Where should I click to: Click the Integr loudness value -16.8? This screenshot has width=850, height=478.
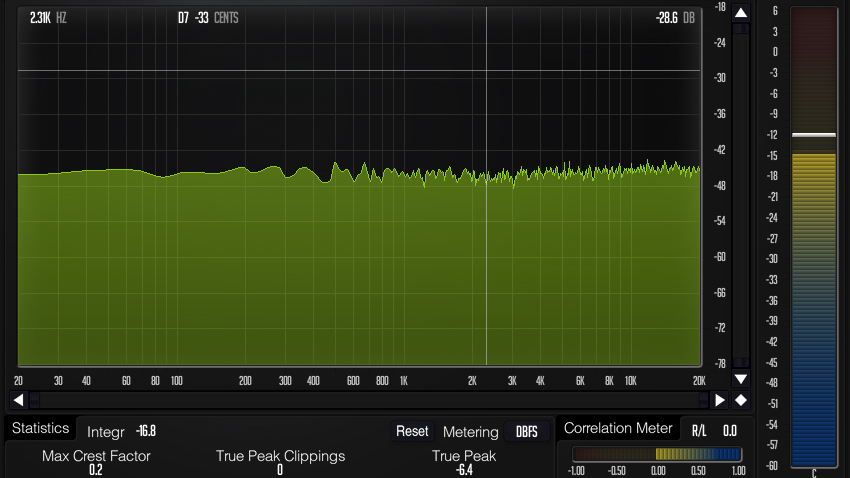click(x=146, y=432)
